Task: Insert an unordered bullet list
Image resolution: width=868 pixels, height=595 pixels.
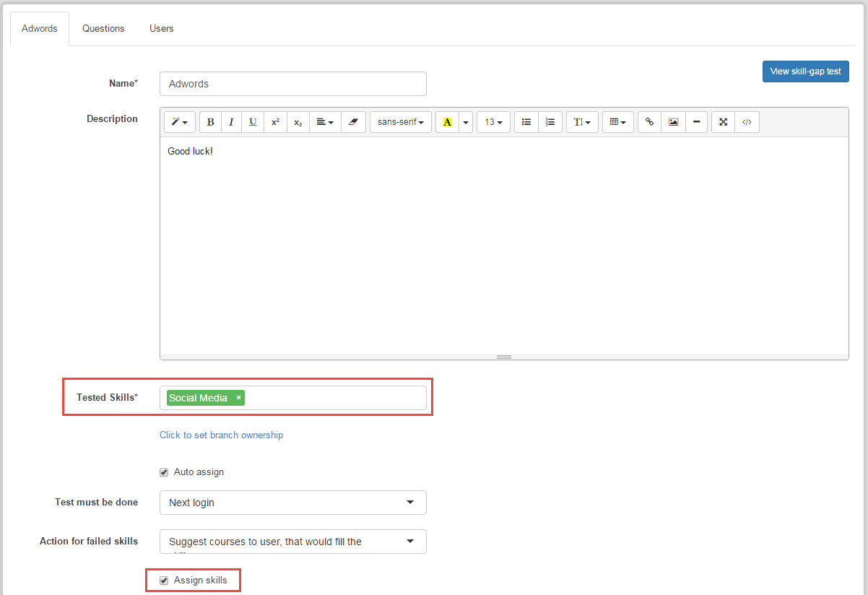Action: (x=526, y=122)
